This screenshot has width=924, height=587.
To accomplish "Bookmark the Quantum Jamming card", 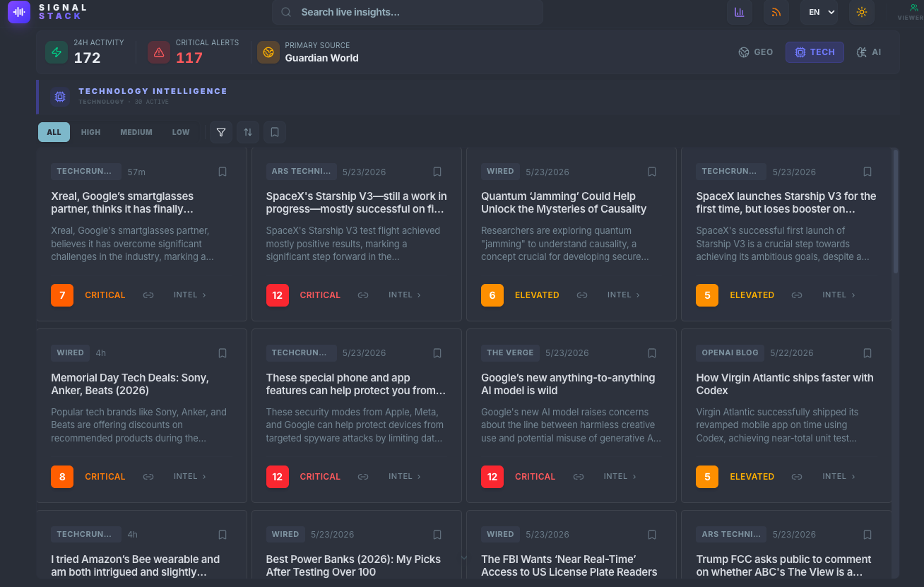I will point(652,172).
